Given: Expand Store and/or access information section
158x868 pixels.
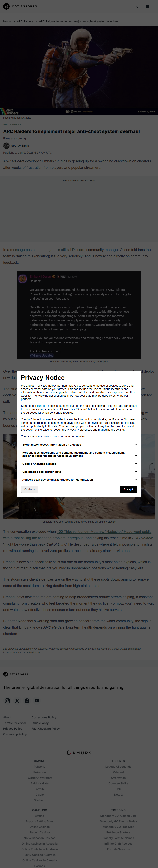Looking at the screenshot, I should 136,444.
